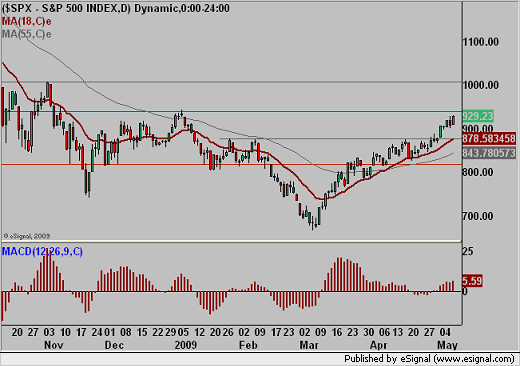
Task: Click the Feb month label on time axis
Action: click(248, 345)
